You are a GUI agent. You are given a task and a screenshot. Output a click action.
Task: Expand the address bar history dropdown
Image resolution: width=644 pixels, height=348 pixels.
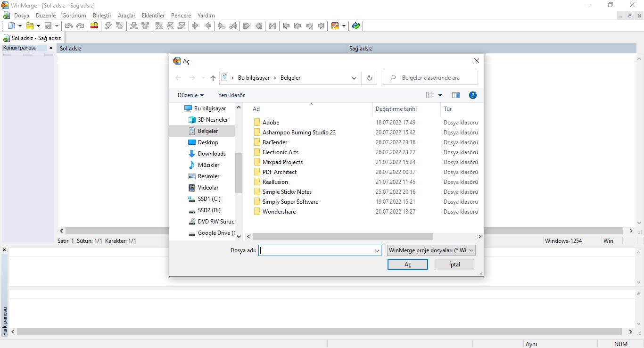pos(354,78)
